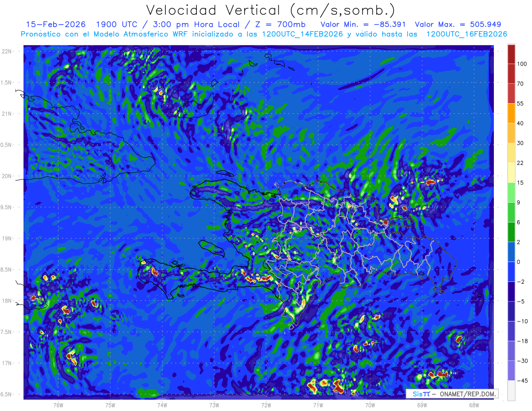532x411 pixels.
Task: Click colorbar value '55'
Action: point(520,103)
